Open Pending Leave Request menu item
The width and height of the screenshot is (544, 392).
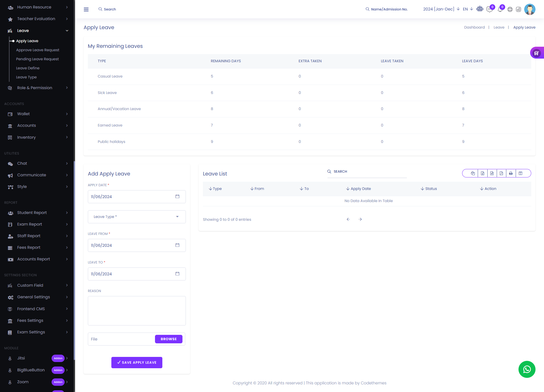click(37, 59)
